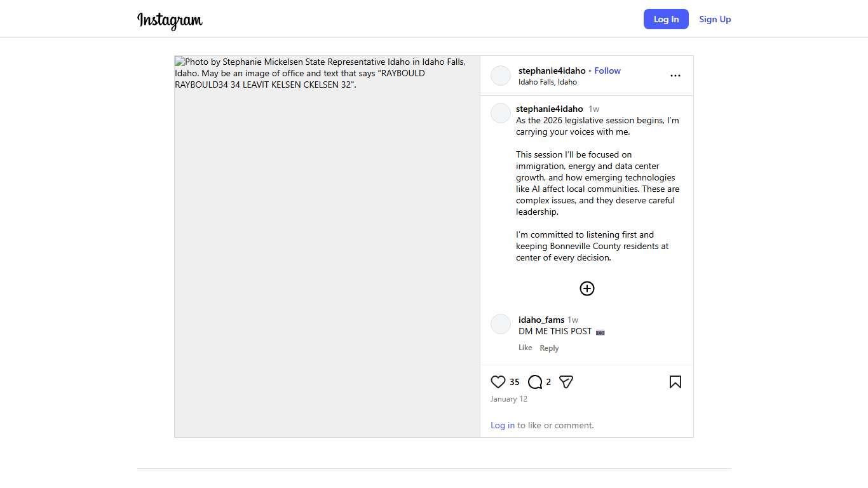
Task: Reply to the idaho_fams comment
Action: (549, 348)
